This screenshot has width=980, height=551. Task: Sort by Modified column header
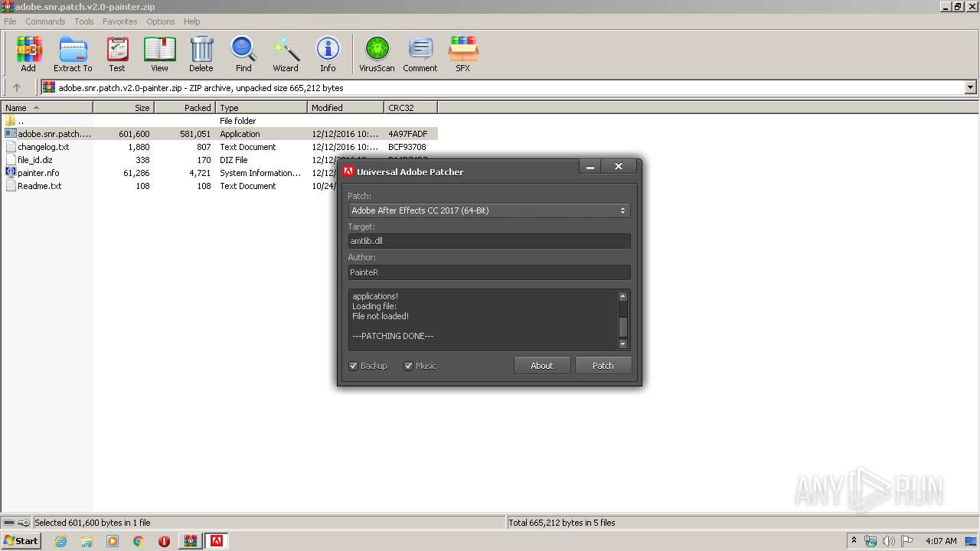coord(346,108)
